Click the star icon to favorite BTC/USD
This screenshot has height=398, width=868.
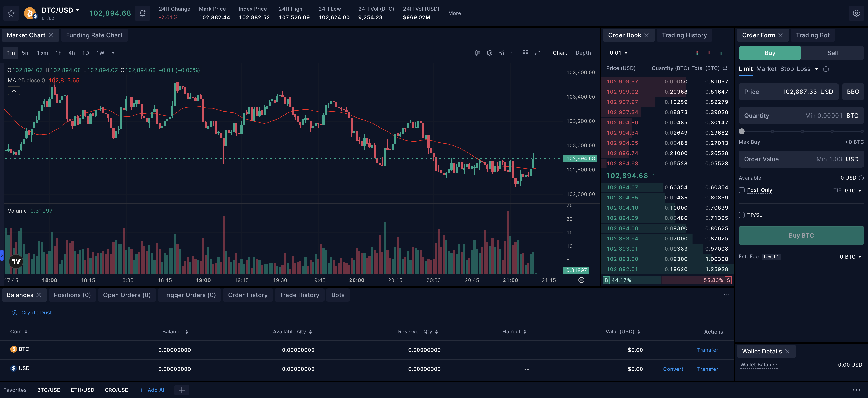11,13
